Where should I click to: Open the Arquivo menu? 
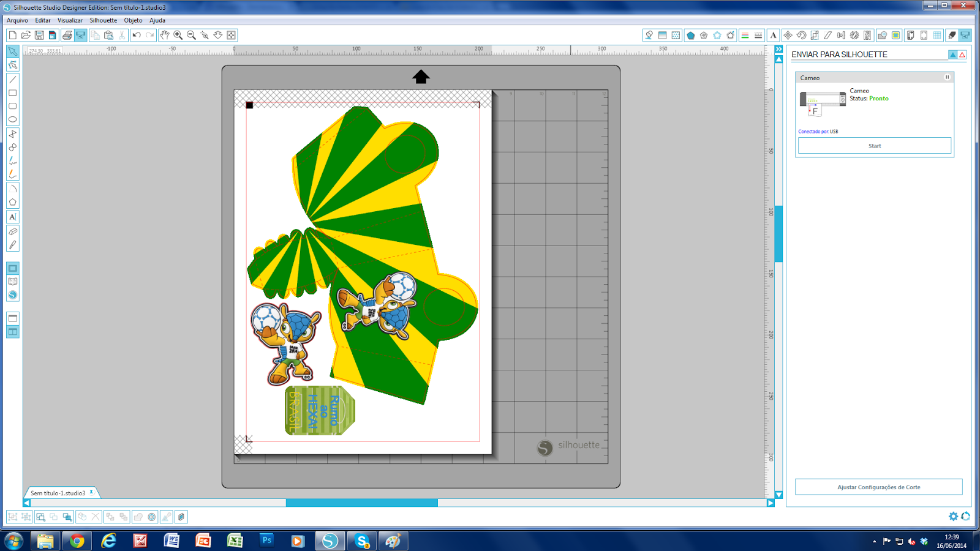17,20
